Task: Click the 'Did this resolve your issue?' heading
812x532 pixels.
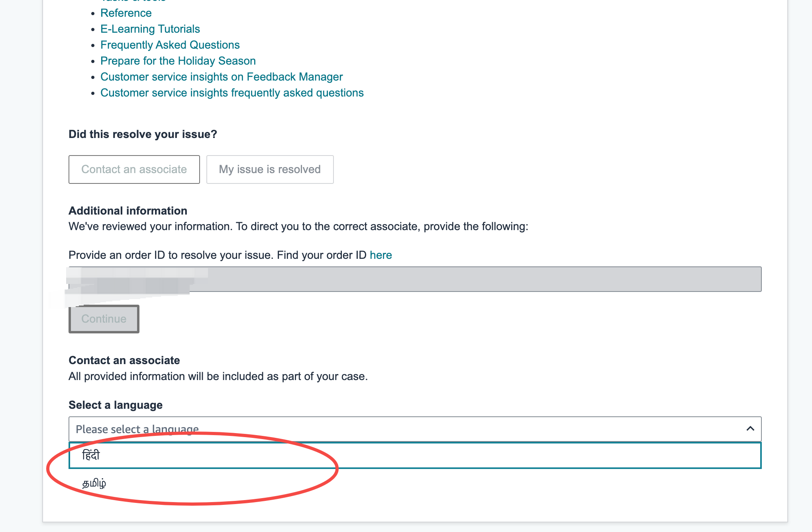Action: [x=143, y=134]
